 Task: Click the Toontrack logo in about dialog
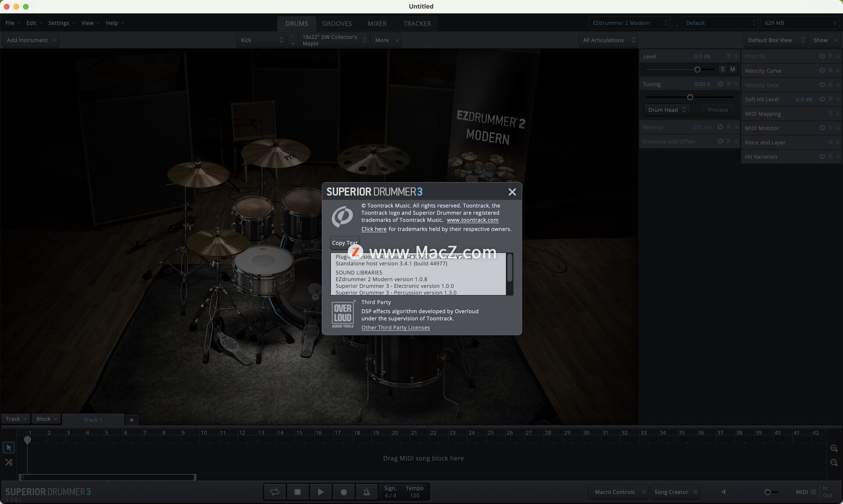(x=342, y=216)
